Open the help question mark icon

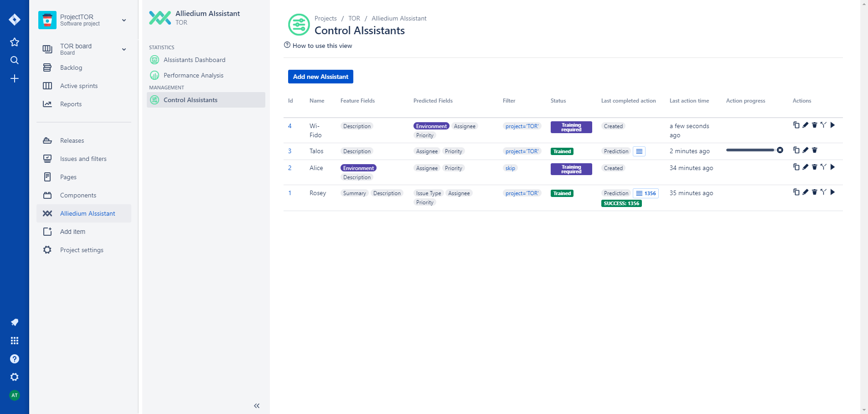pos(15,359)
